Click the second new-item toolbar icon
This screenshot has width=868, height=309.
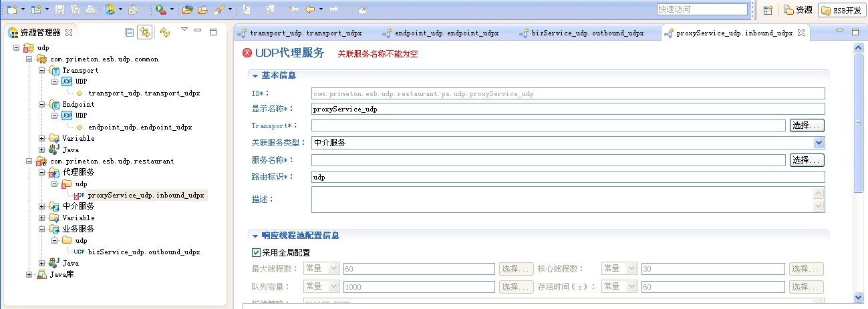click(x=36, y=9)
